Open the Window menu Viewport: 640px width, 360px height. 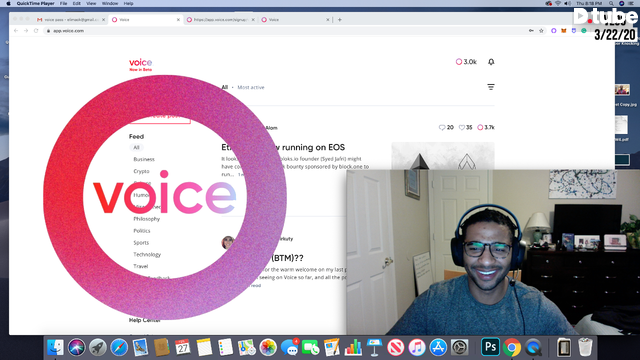click(x=110, y=3)
